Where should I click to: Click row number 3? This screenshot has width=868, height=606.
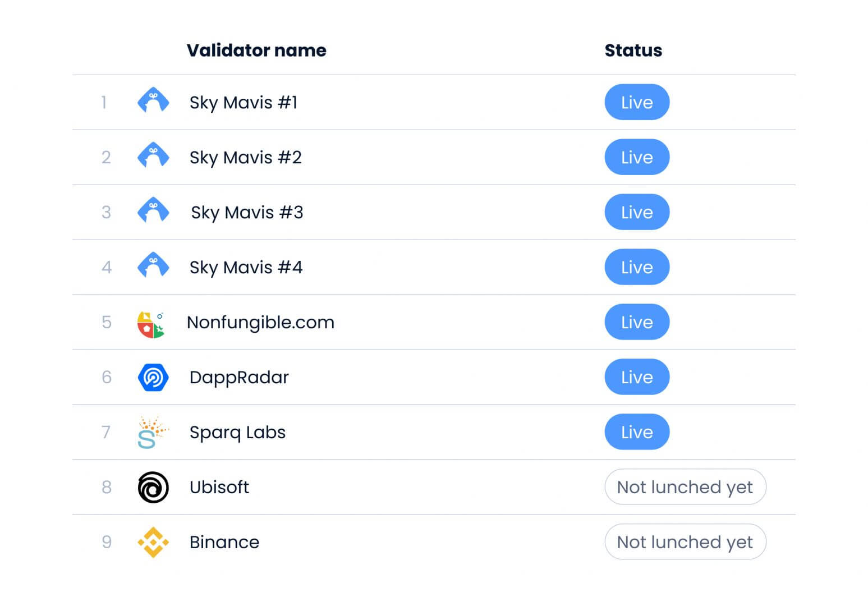(106, 212)
